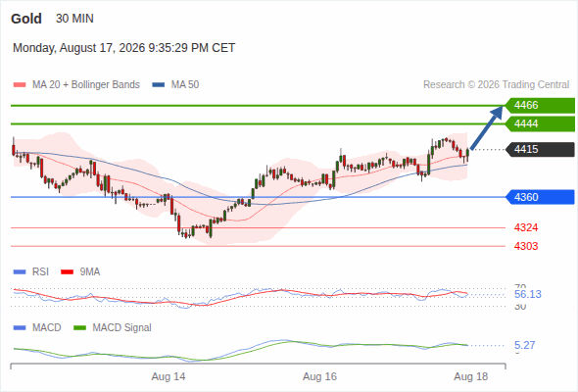Click the red 9MA legend swatch

coord(67,272)
